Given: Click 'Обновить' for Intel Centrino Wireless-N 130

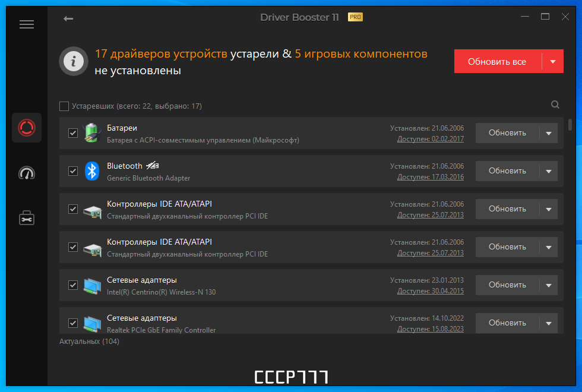Looking at the screenshot, I should click(x=507, y=285).
